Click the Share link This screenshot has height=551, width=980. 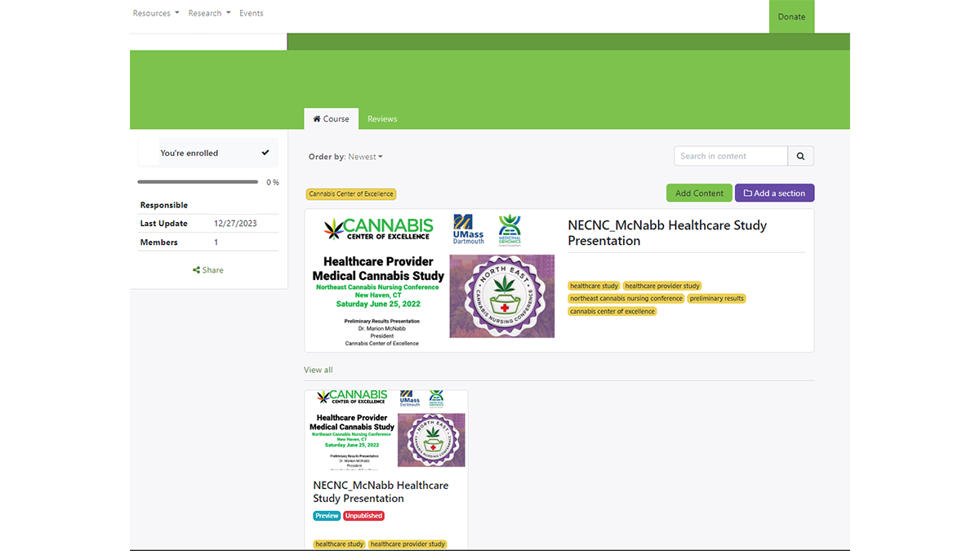208,270
